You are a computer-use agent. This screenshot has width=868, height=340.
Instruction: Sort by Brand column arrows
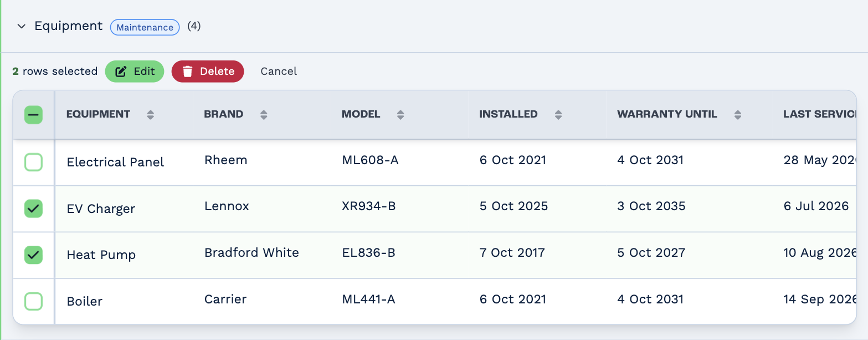tap(264, 115)
